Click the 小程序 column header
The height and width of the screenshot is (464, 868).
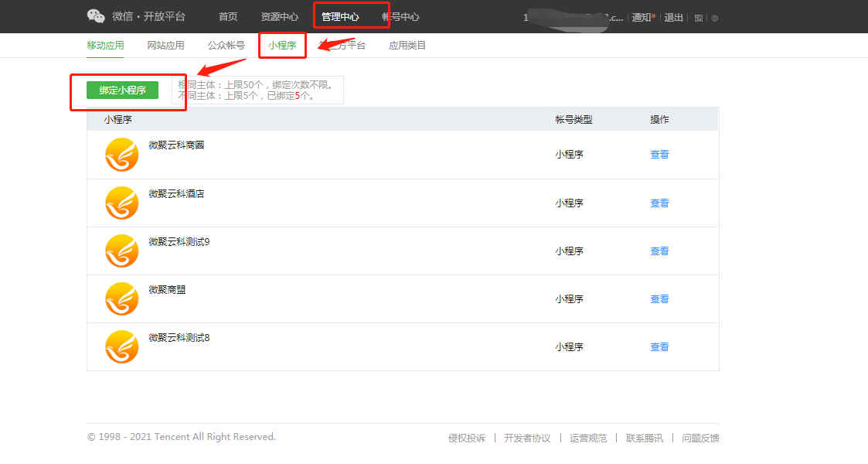(x=118, y=120)
